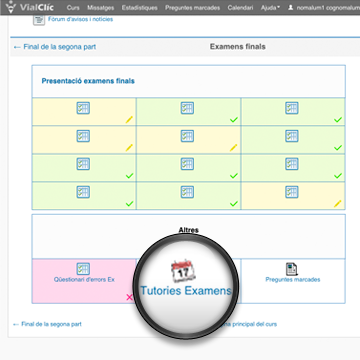Viewport: 360px width, 360px height.
Task: Open quiz icon in first row, middle green cell
Action: pyautogui.click(x=187, y=108)
